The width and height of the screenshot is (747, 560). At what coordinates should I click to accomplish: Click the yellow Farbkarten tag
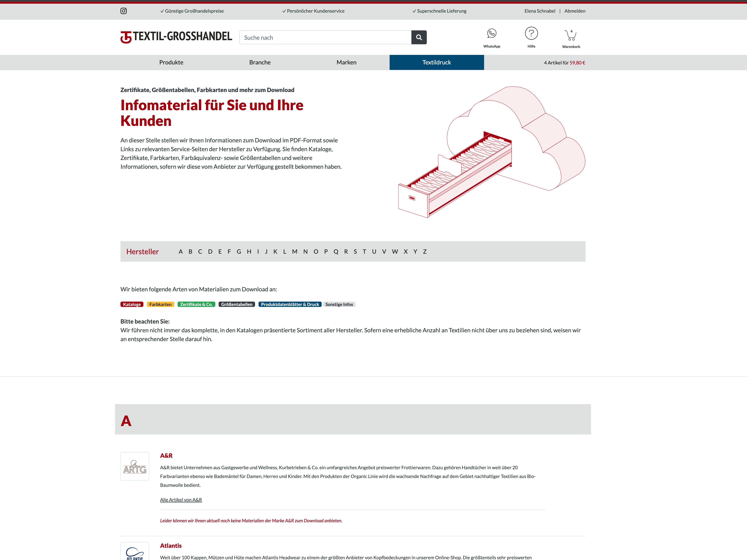click(x=160, y=305)
